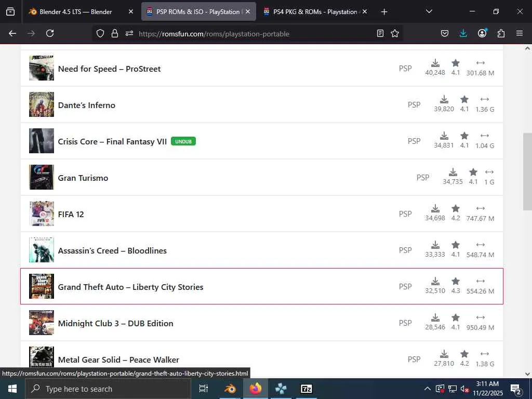
Task: Click the FIFA 12 cover thumbnail
Action: tap(42, 214)
